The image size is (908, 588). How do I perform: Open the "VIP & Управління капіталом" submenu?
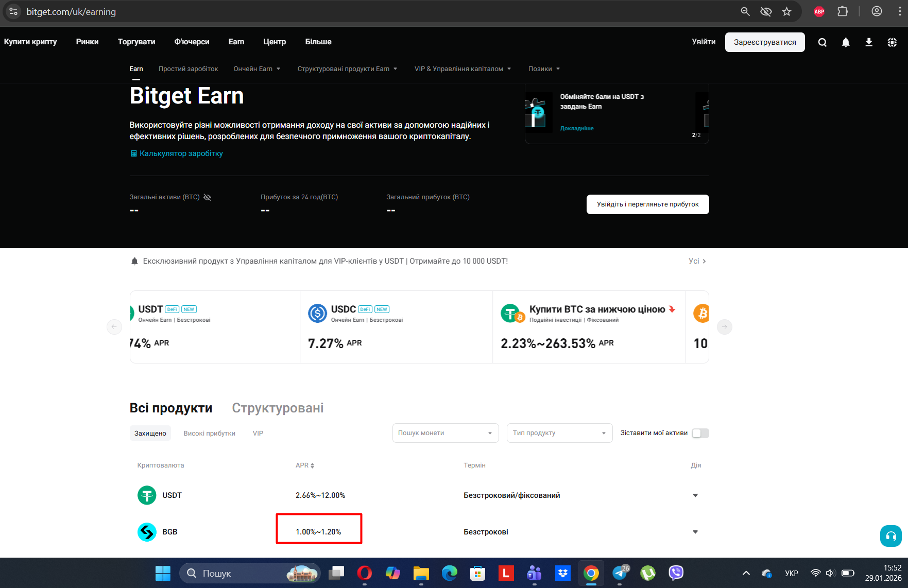coord(463,69)
